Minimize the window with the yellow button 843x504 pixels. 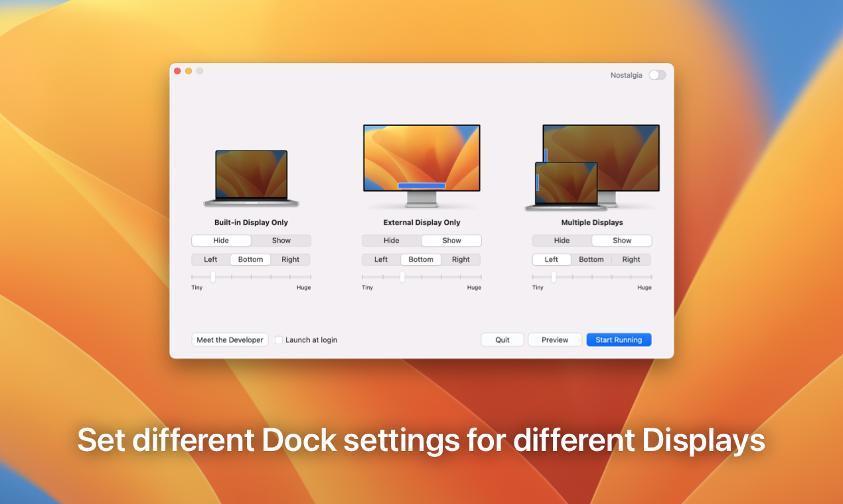pos(189,71)
